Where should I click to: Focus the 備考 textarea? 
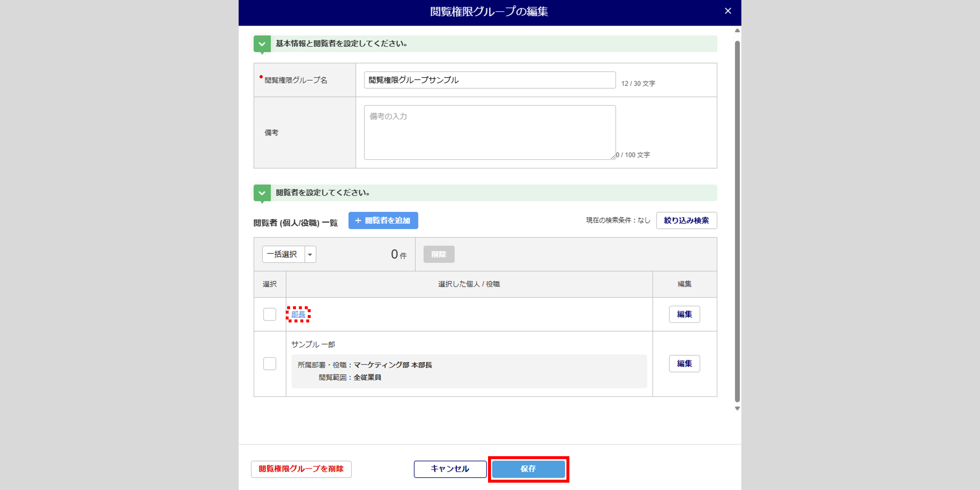pyautogui.click(x=490, y=132)
